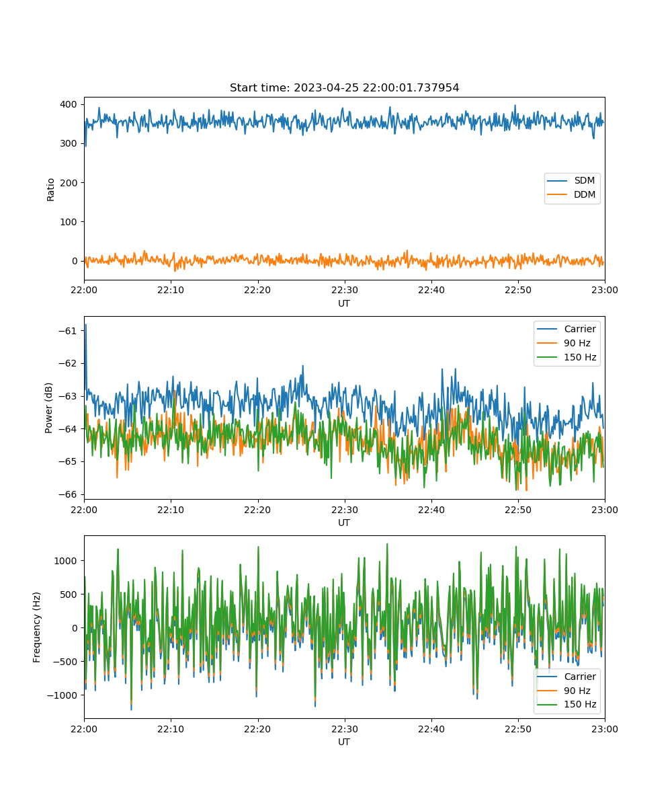Click the 'UT' label under the Power plot
This screenshot has height=807, width=672.
click(x=344, y=523)
